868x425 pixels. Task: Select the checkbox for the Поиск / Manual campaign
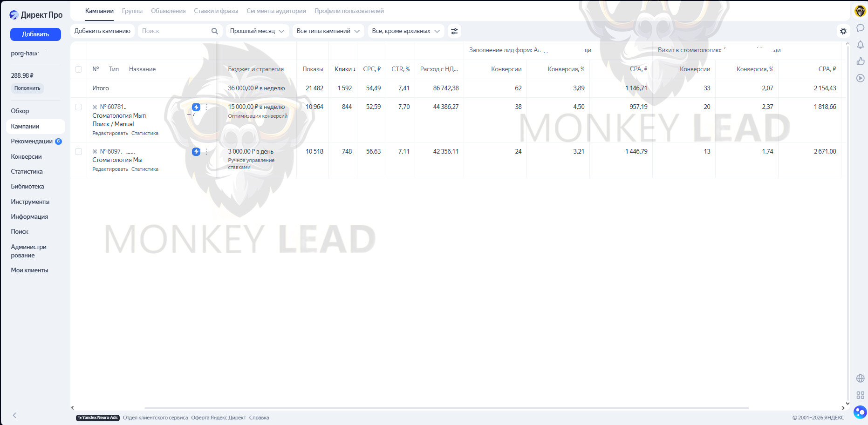click(78, 107)
